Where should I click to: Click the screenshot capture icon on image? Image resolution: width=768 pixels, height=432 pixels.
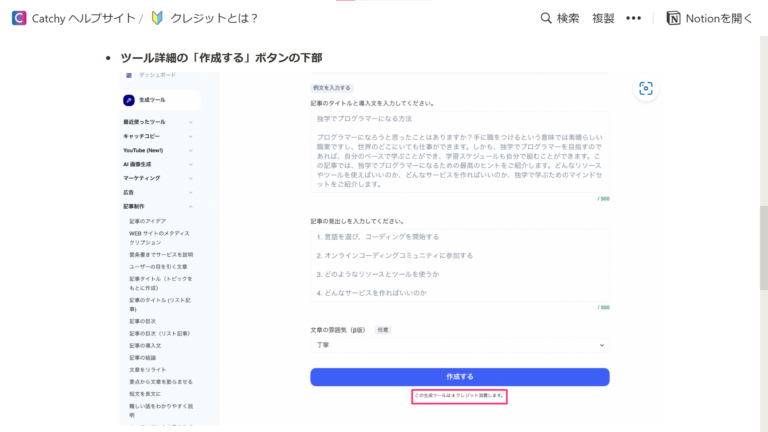coord(646,89)
